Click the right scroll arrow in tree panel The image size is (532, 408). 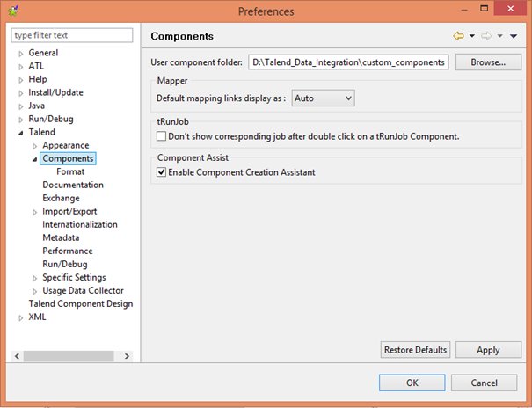pyautogui.click(x=127, y=356)
